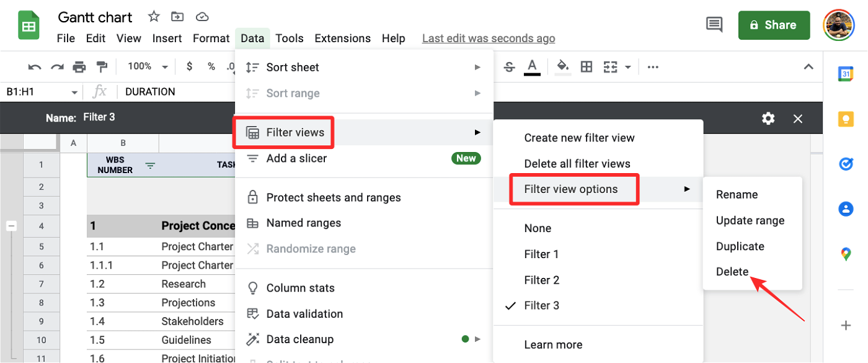Open the Insert menu
Image resolution: width=868 pixels, height=363 pixels.
pos(167,38)
